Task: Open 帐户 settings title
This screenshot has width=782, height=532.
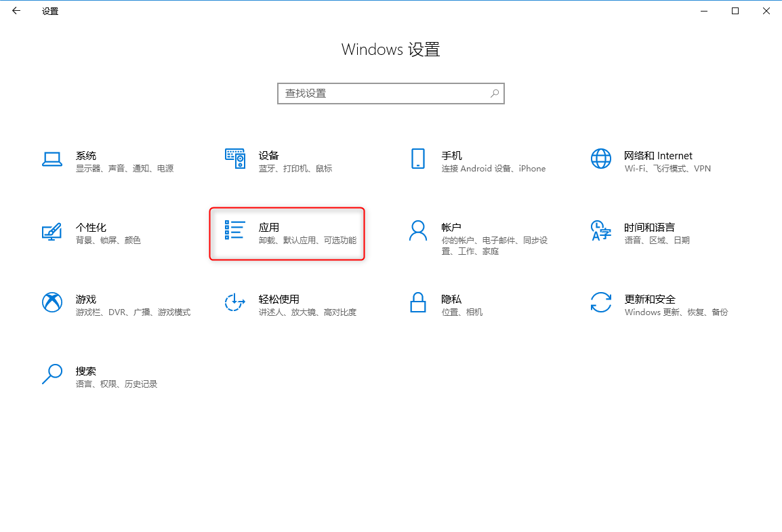Action: pyautogui.click(x=451, y=227)
